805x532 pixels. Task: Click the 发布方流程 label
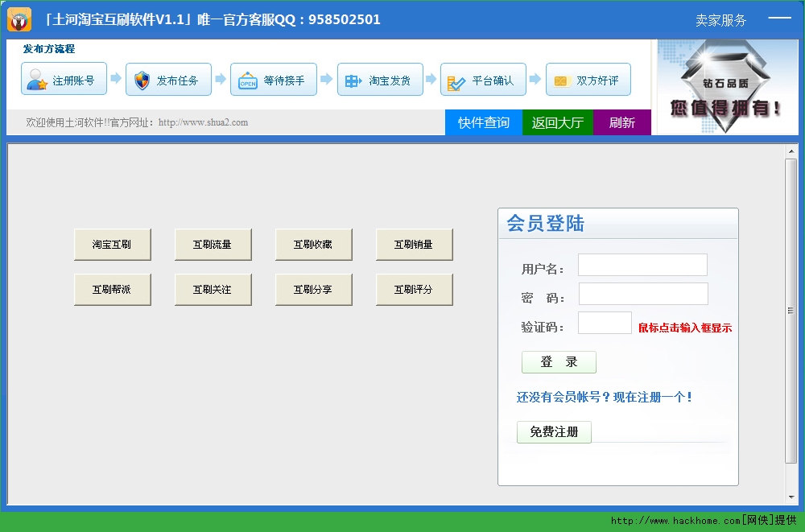49,49
